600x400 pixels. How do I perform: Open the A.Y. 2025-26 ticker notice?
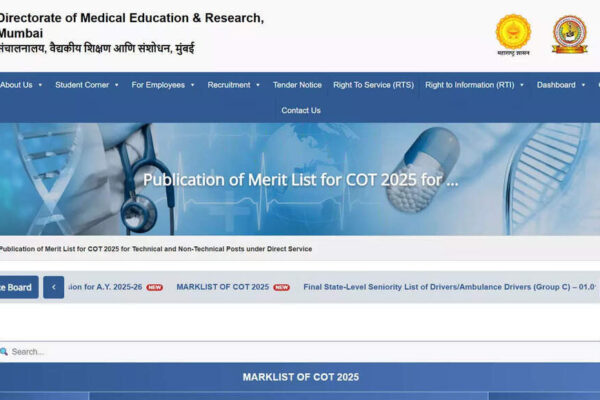[x=106, y=287]
